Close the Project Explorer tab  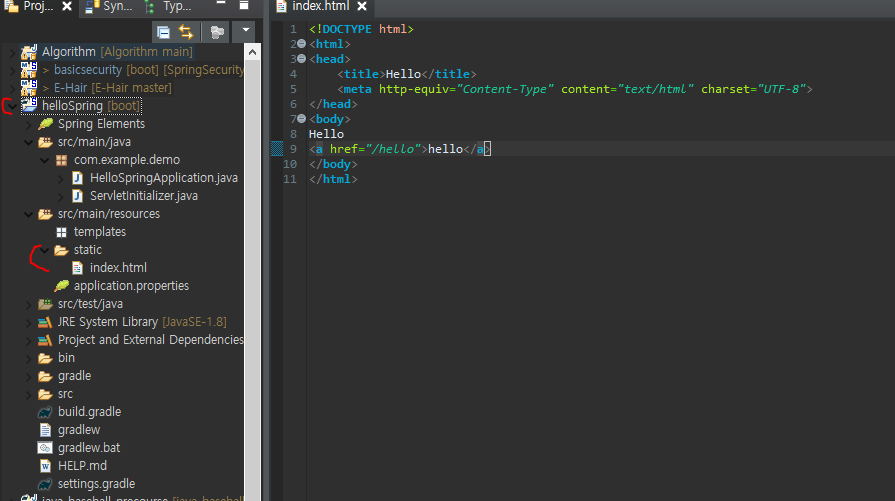click(67, 6)
